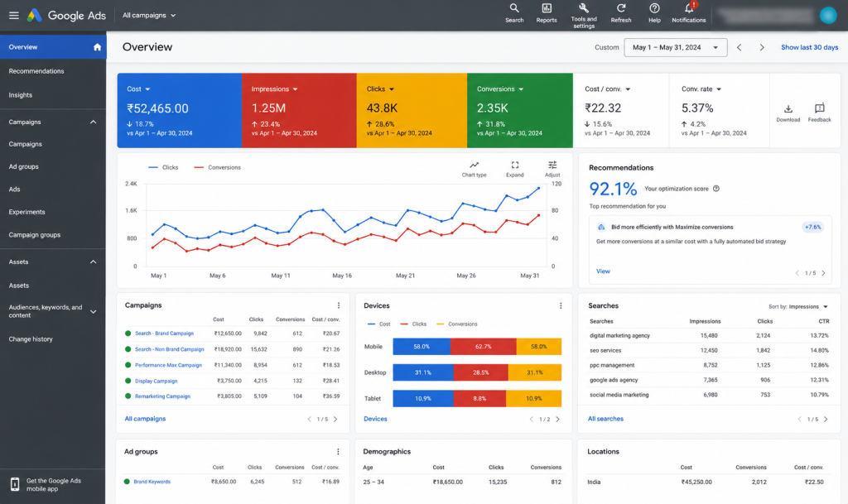Change the Conv. rate metric dropdown

(x=701, y=89)
